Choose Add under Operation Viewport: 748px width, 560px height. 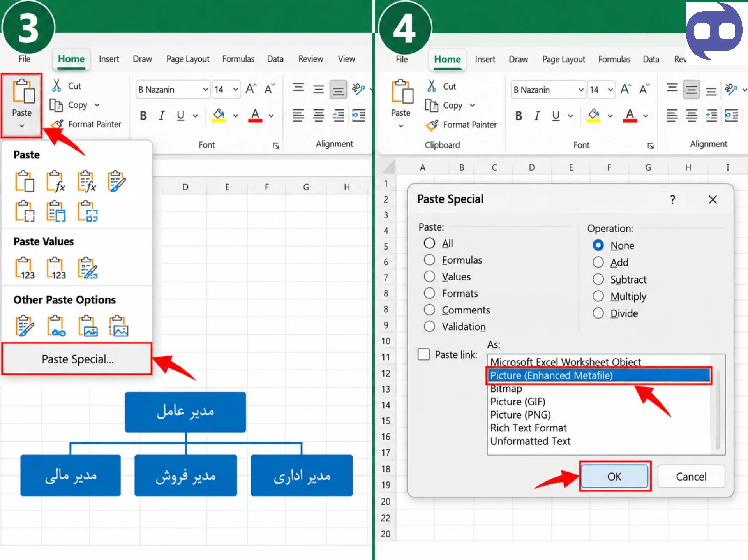598,262
